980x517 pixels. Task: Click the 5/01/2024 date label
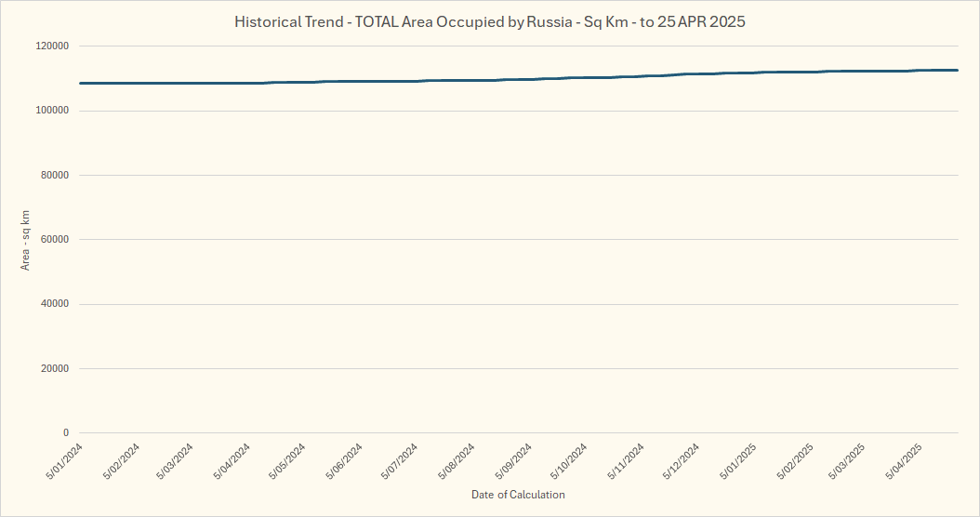[64, 461]
